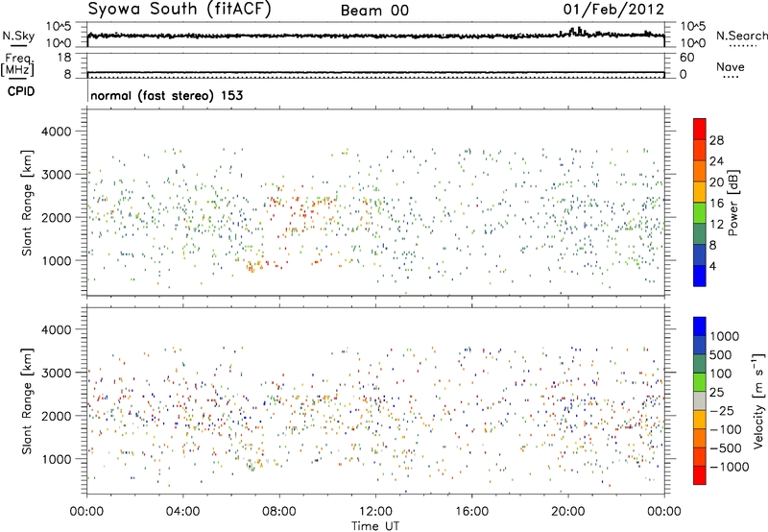Click the '-1000' Velocity scale value

pyautogui.click(x=730, y=467)
